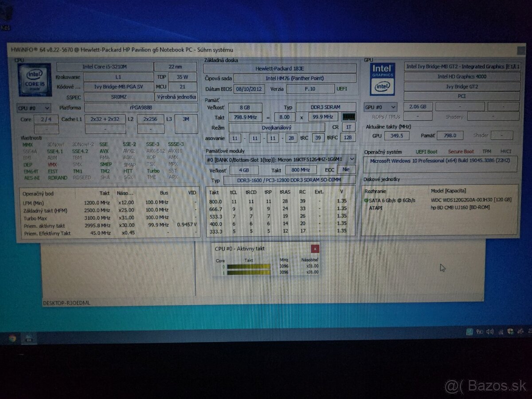The image size is (532, 399).
Task: Click the AES-NI feature label
Action: pyautogui.click(x=31, y=178)
